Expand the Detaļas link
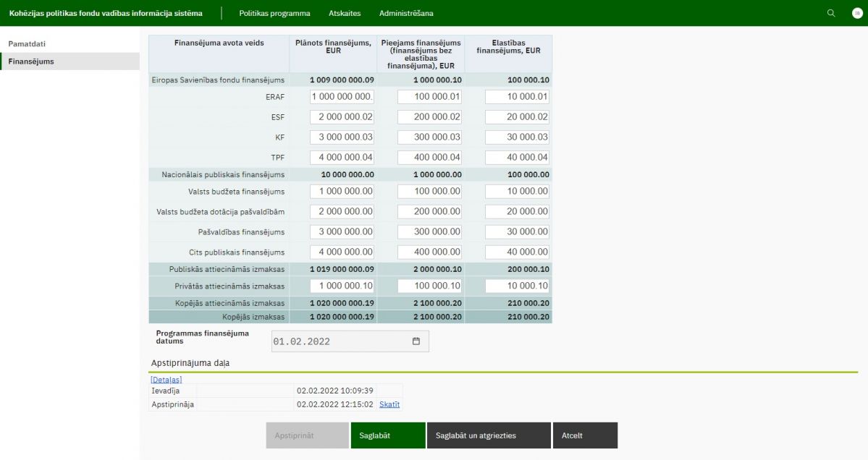Image resolution: width=868 pixels, height=460 pixels. tap(166, 380)
